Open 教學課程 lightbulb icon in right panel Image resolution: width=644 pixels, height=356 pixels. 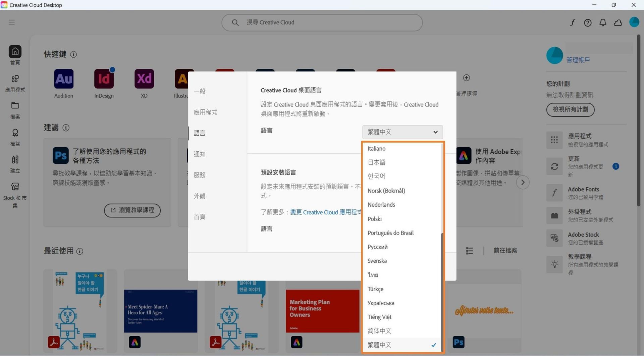click(x=554, y=264)
